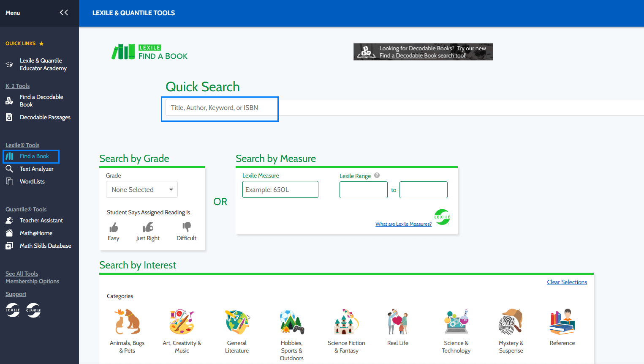The image size is (644, 364).
Task: Choose Animals, Bugs & Pets category
Action: [x=127, y=331]
